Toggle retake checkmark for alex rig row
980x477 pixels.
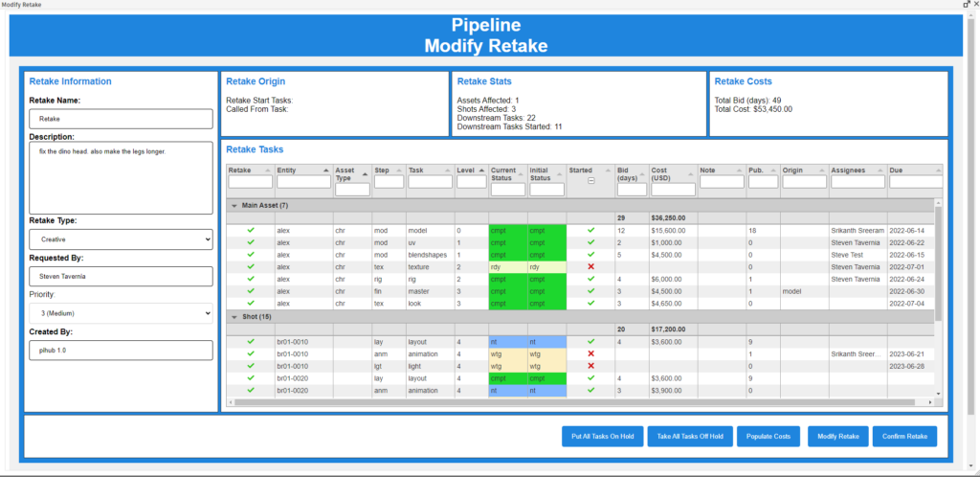tap(250, 279)
